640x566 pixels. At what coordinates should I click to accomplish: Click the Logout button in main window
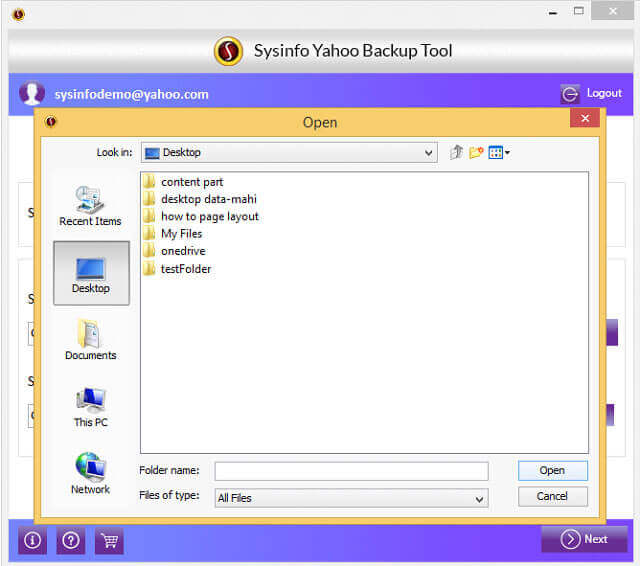tap(591, 93)
